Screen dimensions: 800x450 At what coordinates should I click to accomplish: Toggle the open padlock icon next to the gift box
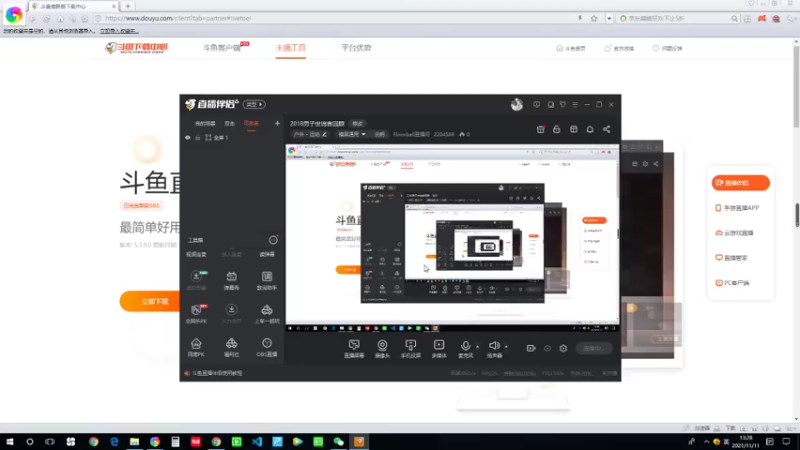[x=557, y=130]
